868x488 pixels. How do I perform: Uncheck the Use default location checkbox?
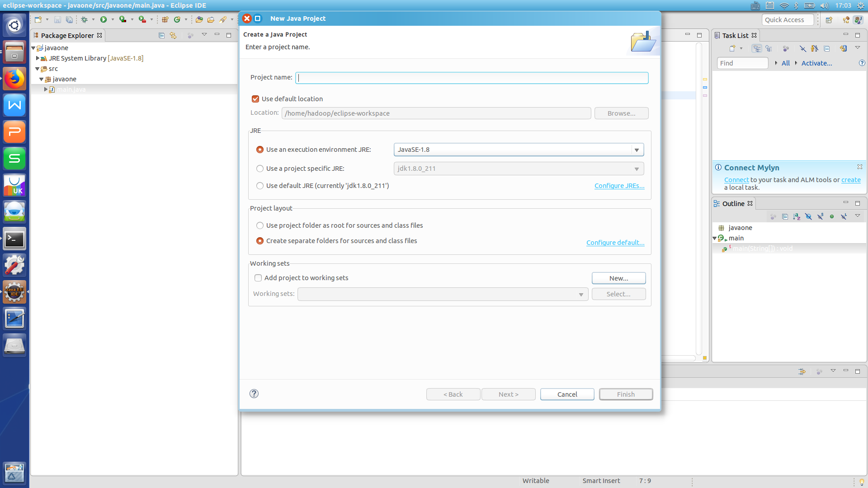click(255, 99)
